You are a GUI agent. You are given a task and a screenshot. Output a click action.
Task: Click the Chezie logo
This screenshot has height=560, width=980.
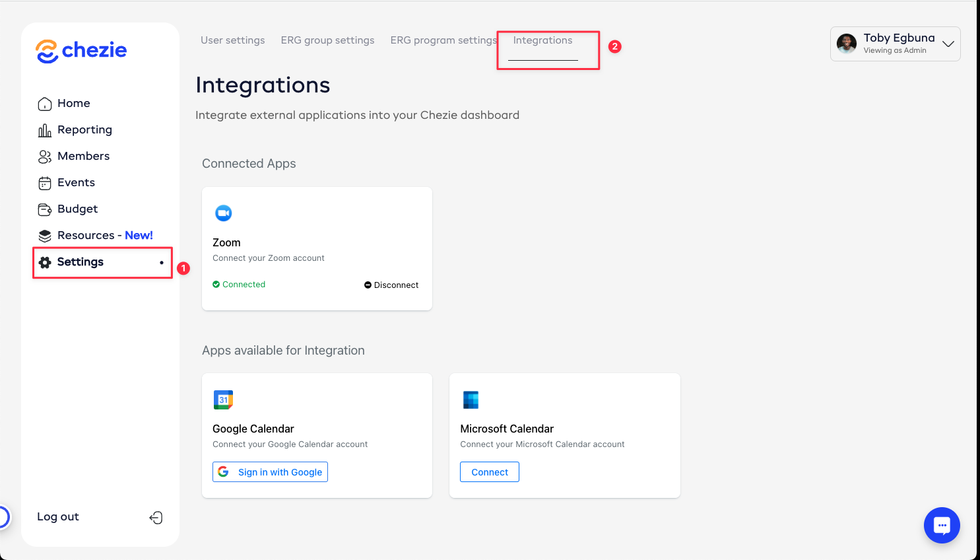tap(81, 51)
